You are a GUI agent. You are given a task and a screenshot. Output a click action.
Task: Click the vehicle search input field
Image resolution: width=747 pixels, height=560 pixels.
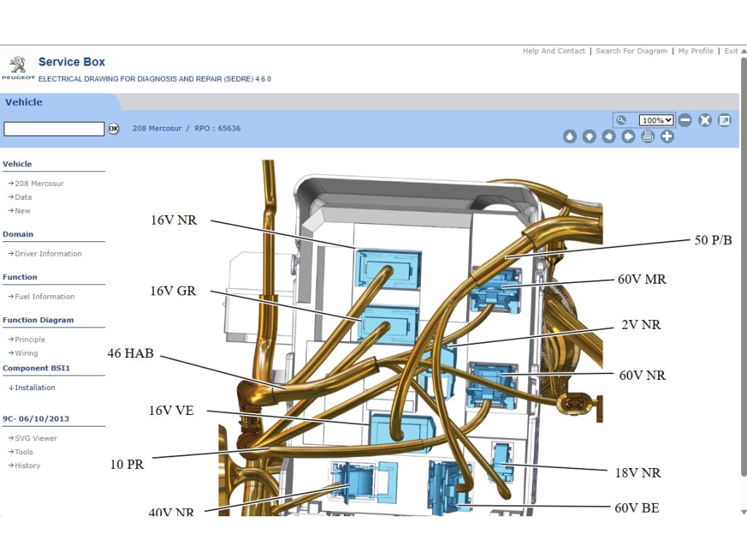coord(54,129)
